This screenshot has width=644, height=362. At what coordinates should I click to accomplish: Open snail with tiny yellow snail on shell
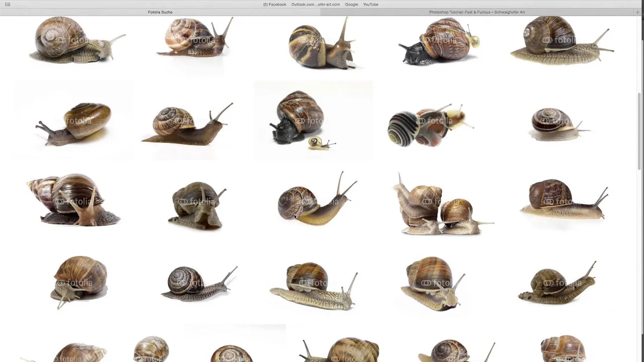click(x=439, y=41)
